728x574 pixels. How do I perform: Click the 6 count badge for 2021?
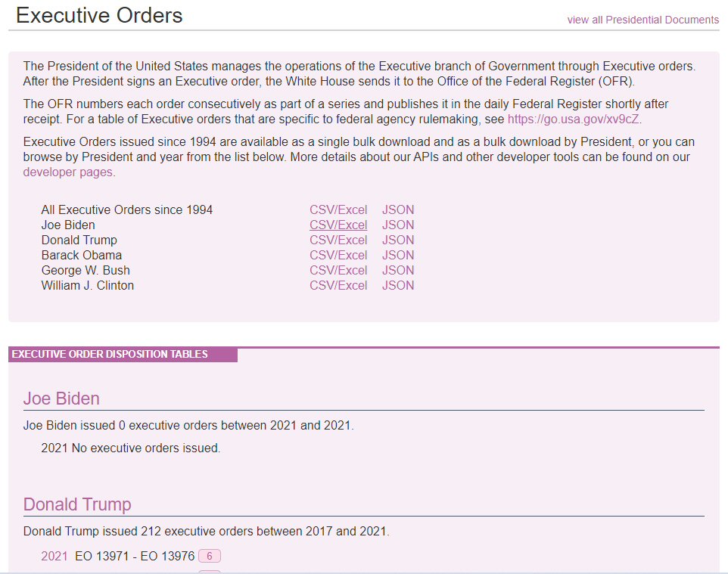210,557
